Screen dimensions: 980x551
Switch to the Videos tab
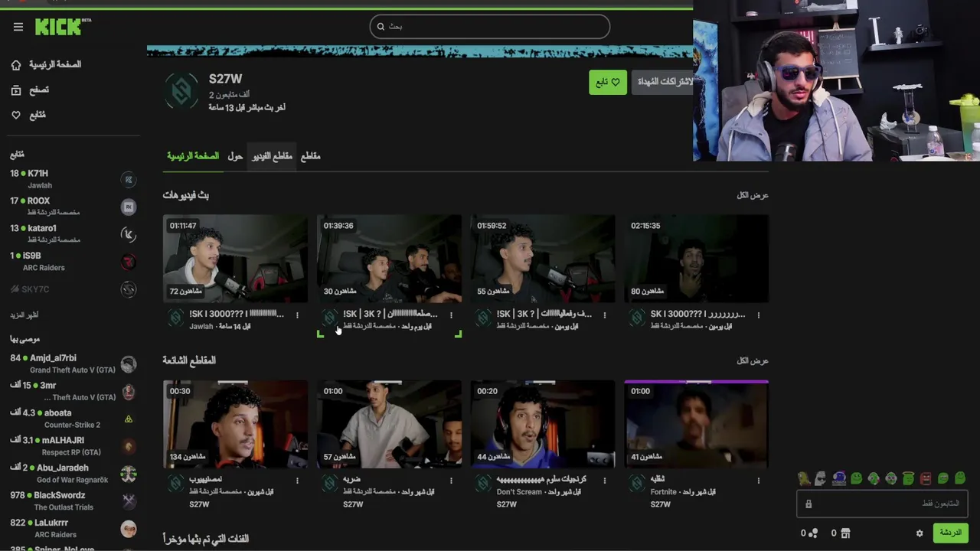[x=273, y=156]
